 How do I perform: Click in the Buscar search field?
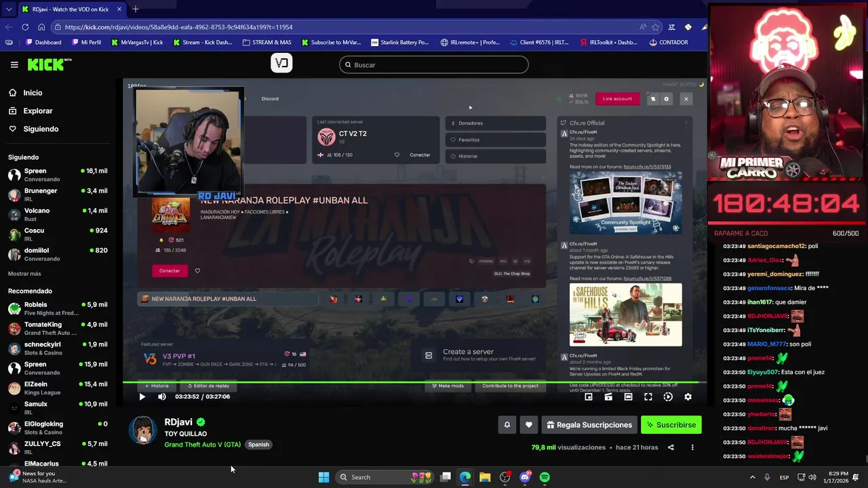tap(434, 65)
